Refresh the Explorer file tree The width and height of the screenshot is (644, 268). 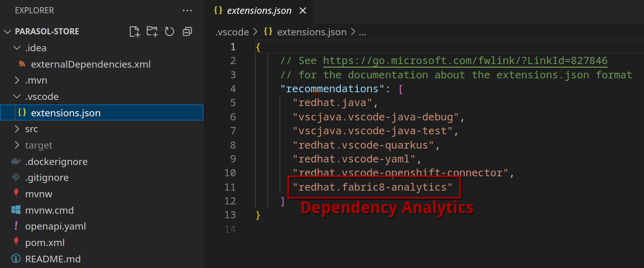click(169, 32)
